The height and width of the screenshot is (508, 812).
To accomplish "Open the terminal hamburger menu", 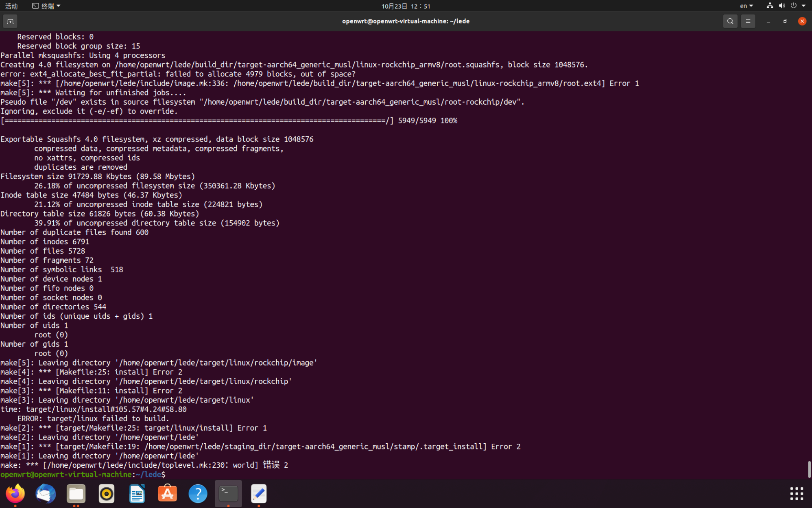I will tap(748, 21).
